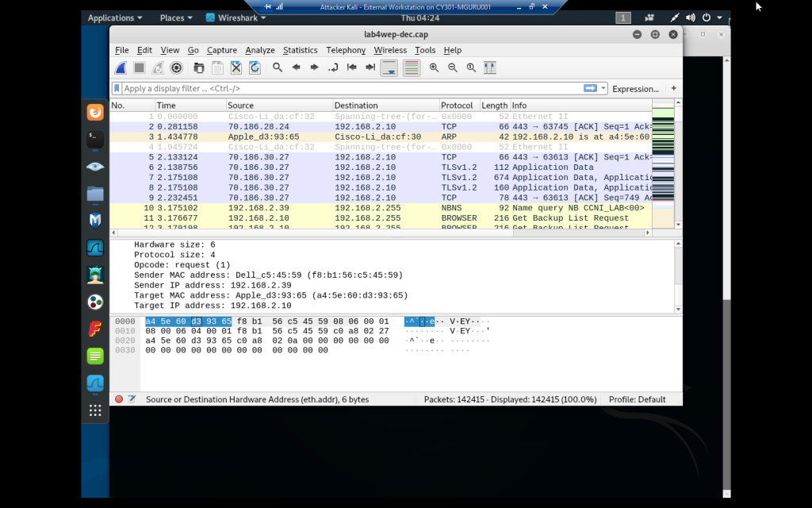
Task: Zoom out the packet list text
Action: [x=453, y=68]
